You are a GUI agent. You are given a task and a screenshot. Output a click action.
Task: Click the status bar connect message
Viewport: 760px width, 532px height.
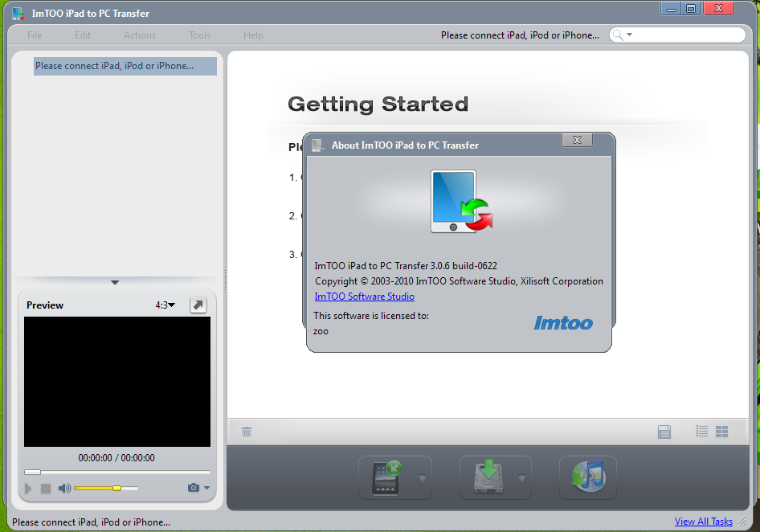click(91, 522)
